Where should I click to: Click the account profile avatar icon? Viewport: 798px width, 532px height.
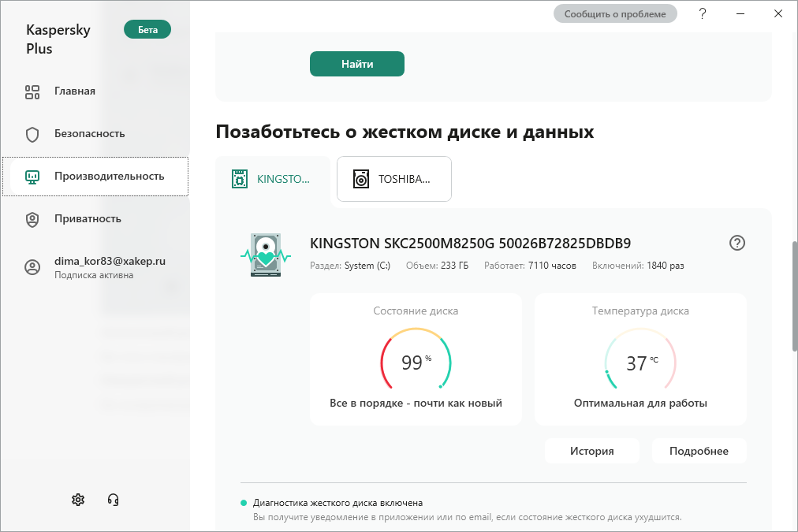pyautogui.click(x=32, y=267)
